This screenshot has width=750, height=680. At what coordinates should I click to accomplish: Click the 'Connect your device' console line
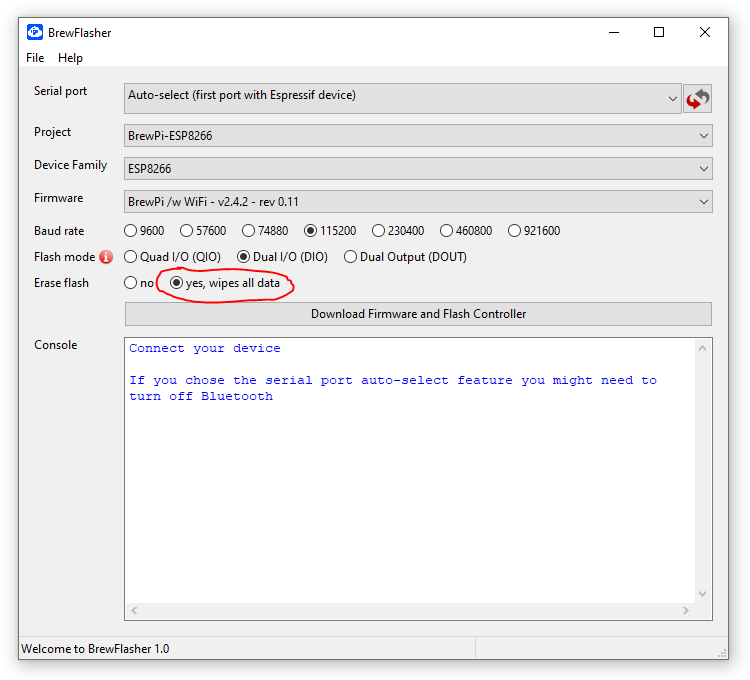(205, 348)
